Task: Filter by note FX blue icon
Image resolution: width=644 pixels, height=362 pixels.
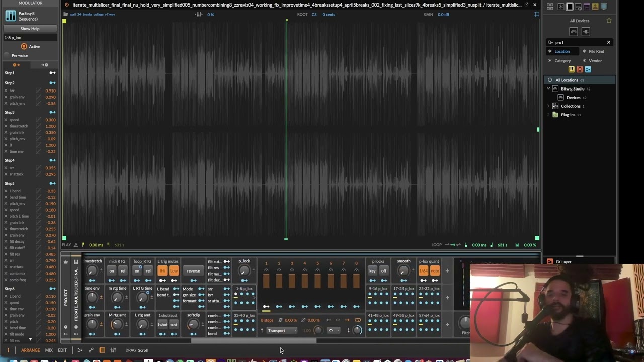Action: point(588,69)
